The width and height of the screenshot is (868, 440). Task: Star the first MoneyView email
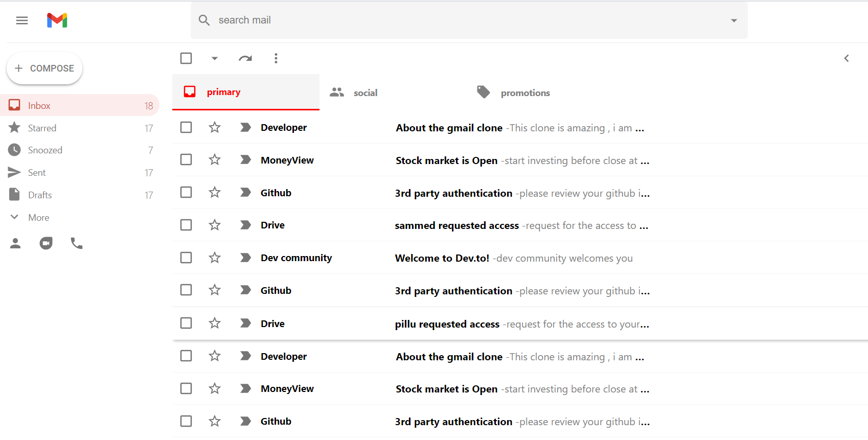[x=215, y=160]
